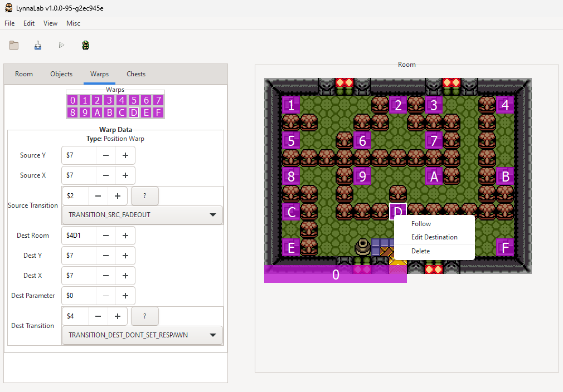Decrease the Source Y value
This screenshot has width=563, height=392.
tap(106, 155)
